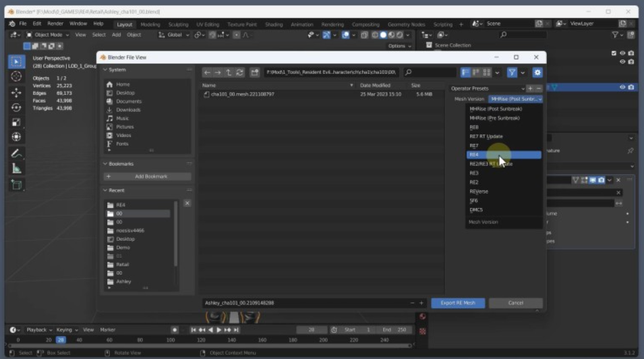The image size is (644, 359).
Task: Toggle file filter funnel icon
Action: (512, 72)
